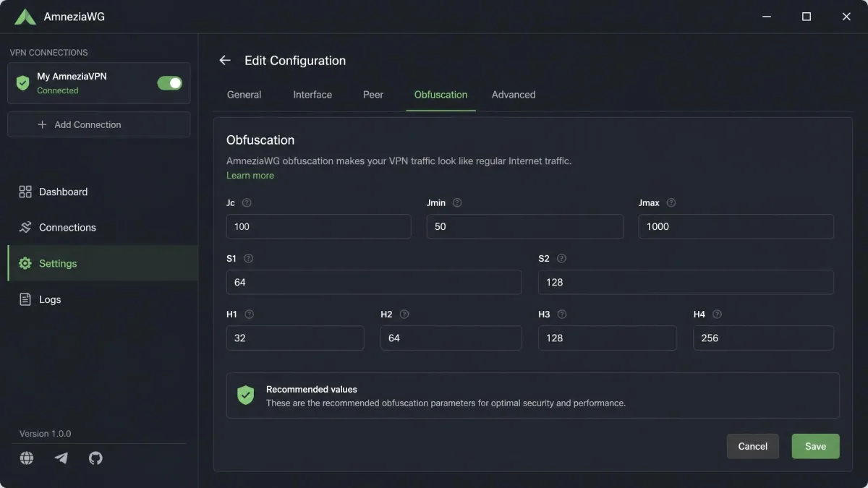Switch to the Advanced tab
Viewport: 868px width, 488px height.
514,95
